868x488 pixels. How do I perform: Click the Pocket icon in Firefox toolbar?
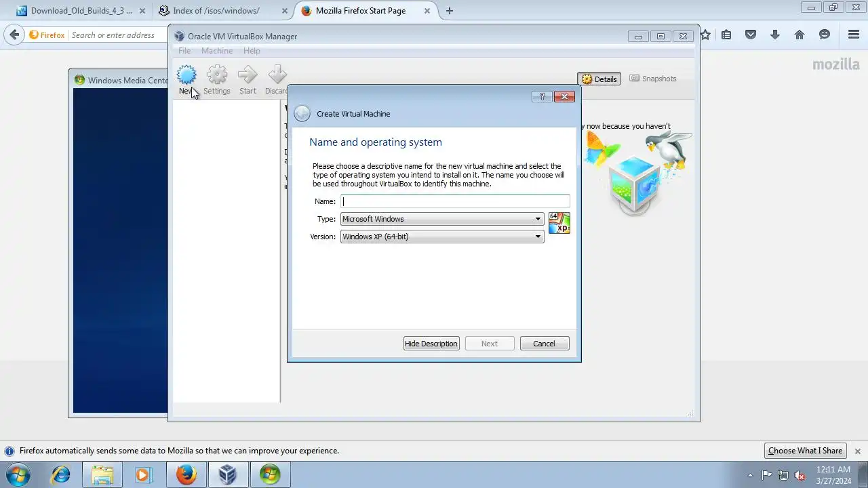[751, 35]
